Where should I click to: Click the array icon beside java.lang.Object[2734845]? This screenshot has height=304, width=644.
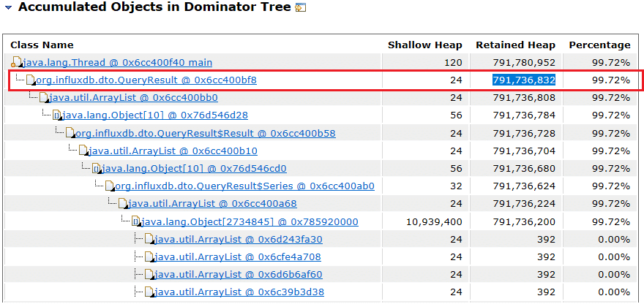click(x=135, y=221)
